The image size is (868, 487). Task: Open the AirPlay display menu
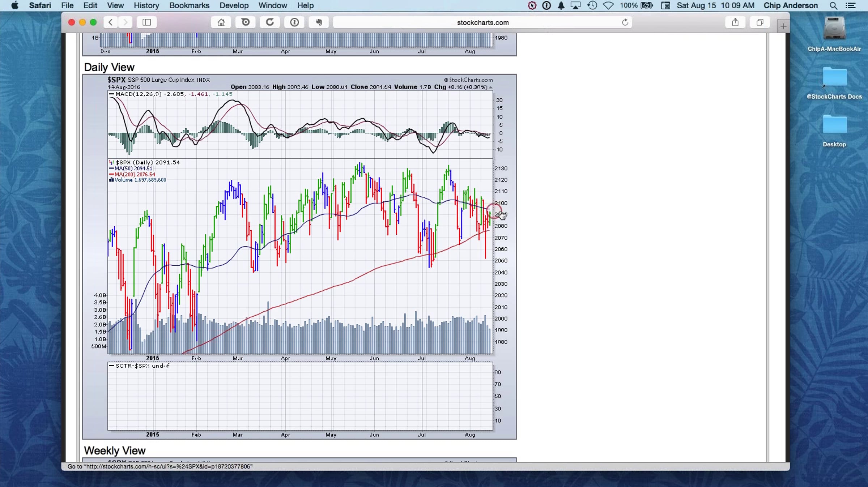575,5
